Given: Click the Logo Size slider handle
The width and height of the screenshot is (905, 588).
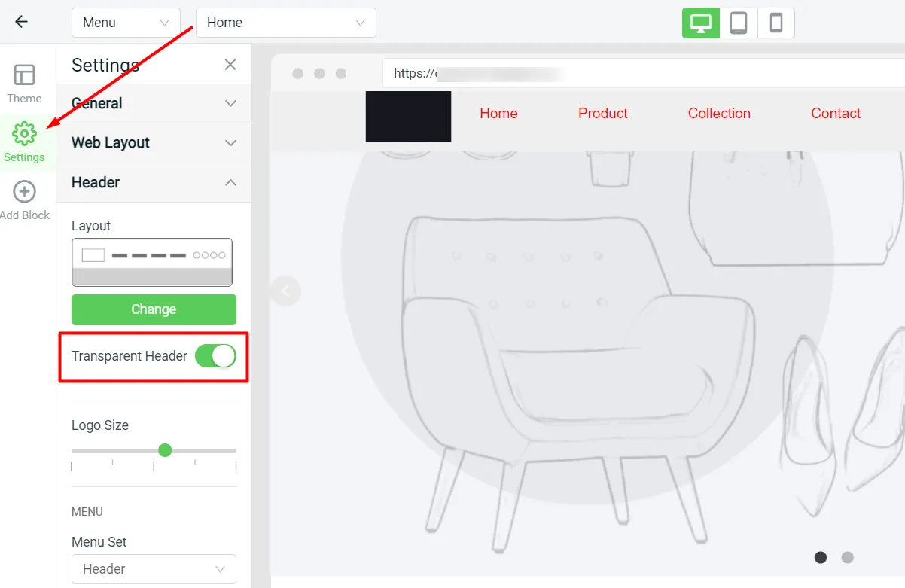Looking at the screenshot, I should click(165, 450).
